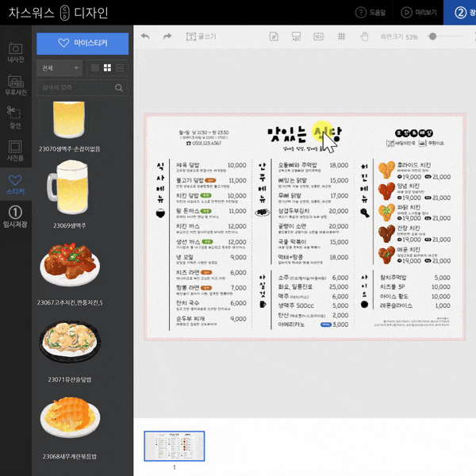Switch to small grid thumbnail view
Viewport: 476px width, 476px height.
(x=95, y=68)
